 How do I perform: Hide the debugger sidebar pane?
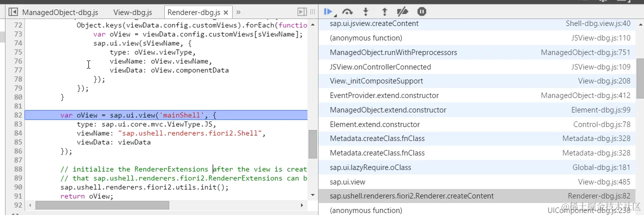[302, 11]
